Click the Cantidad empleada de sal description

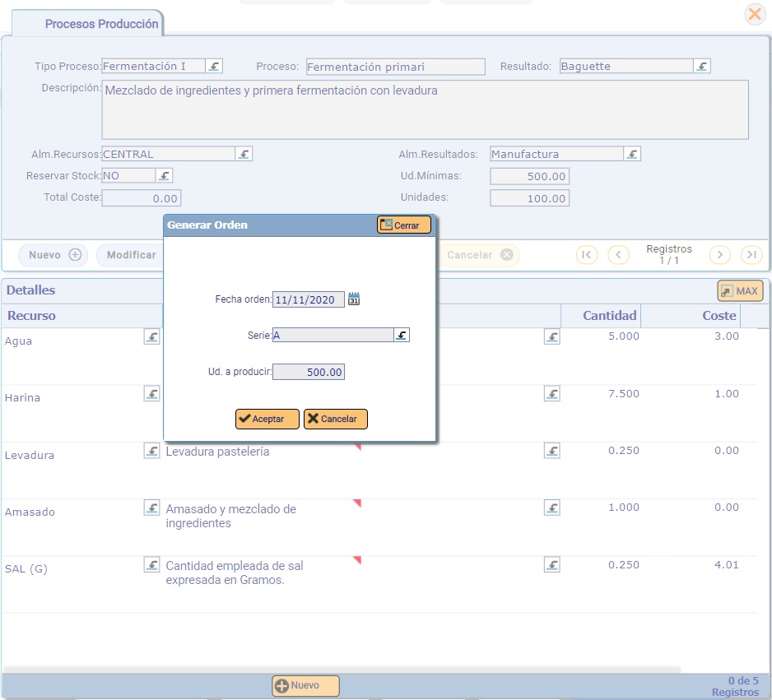click(235, 573)
